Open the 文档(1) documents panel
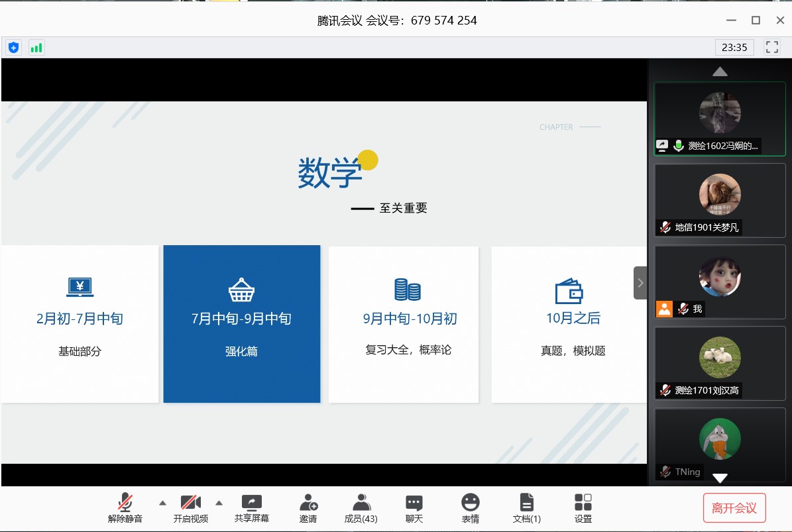Image resolution: width=792 pixels, height=532 pixels. (x=527, y=508)
